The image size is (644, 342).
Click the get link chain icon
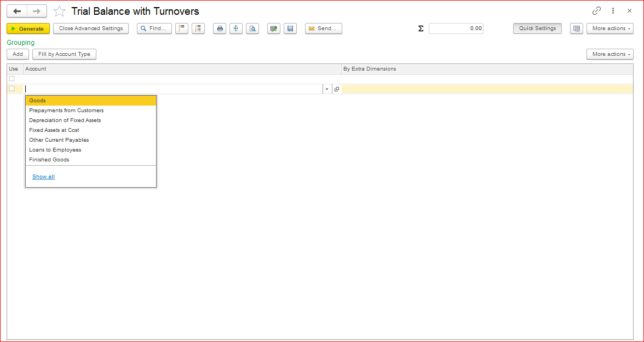coord(596,11)
